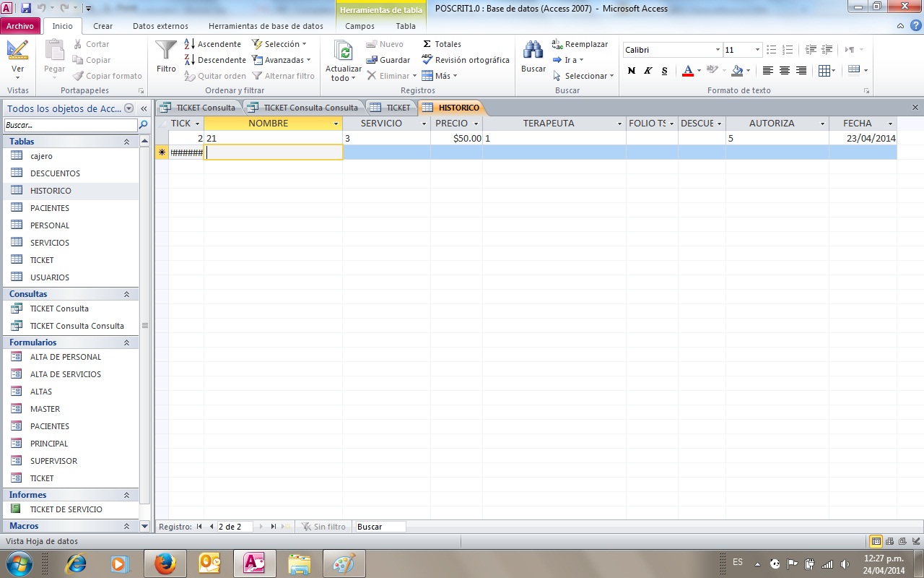Click Reemplazar in Buscar group
Viewport: 924px width, 578px height.
(x=580, y=44)
